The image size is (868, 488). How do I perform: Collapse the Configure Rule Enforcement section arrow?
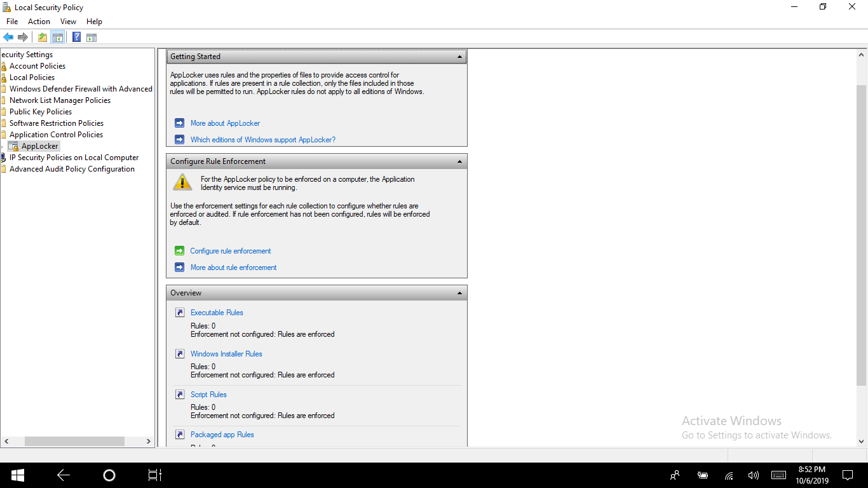point(459,161)
